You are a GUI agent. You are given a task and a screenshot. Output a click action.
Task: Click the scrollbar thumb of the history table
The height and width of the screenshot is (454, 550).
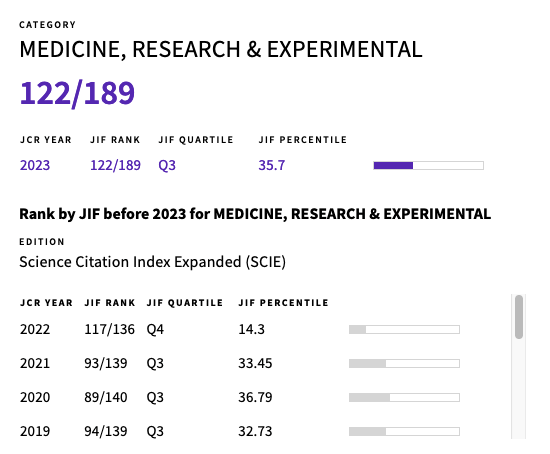coord(519,317)
